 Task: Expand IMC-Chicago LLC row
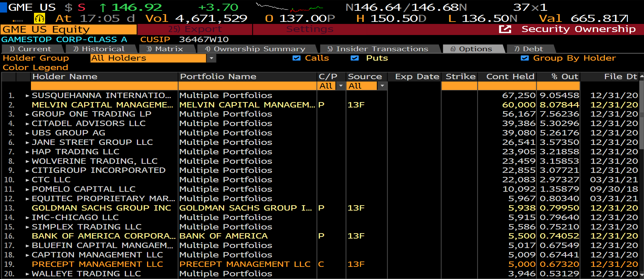point(28,218)
